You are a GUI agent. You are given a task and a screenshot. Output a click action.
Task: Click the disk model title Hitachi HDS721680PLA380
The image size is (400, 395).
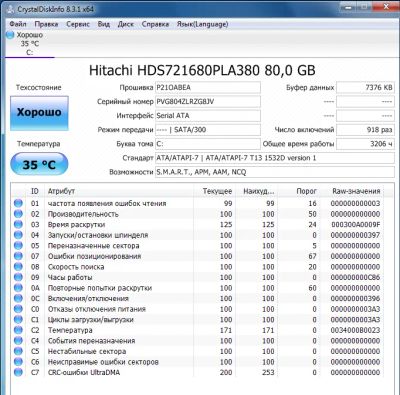click(202, 70)
